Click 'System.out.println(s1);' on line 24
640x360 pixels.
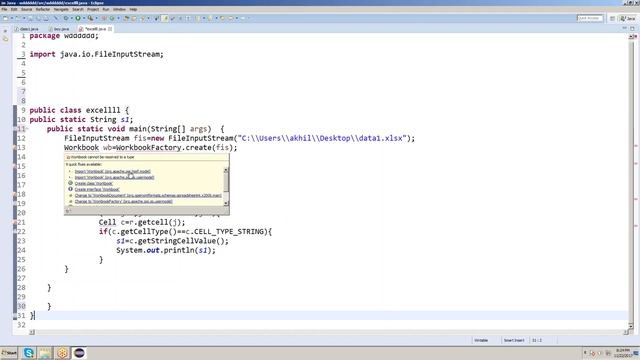tap(166, 250)
